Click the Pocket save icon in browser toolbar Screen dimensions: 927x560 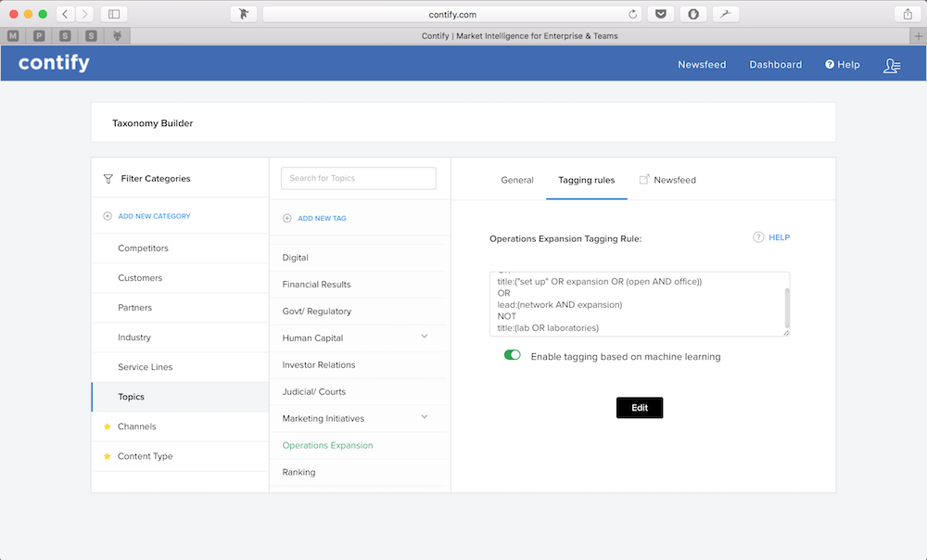(660, 14)
